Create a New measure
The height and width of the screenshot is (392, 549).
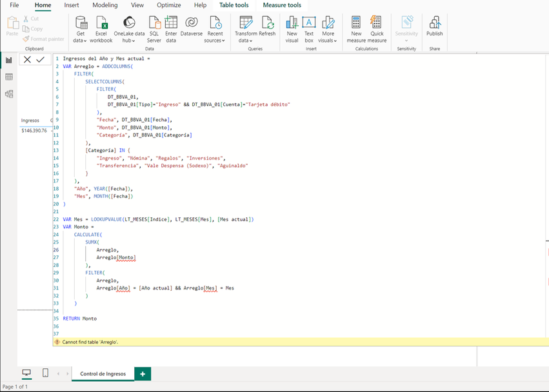[356, 30]
